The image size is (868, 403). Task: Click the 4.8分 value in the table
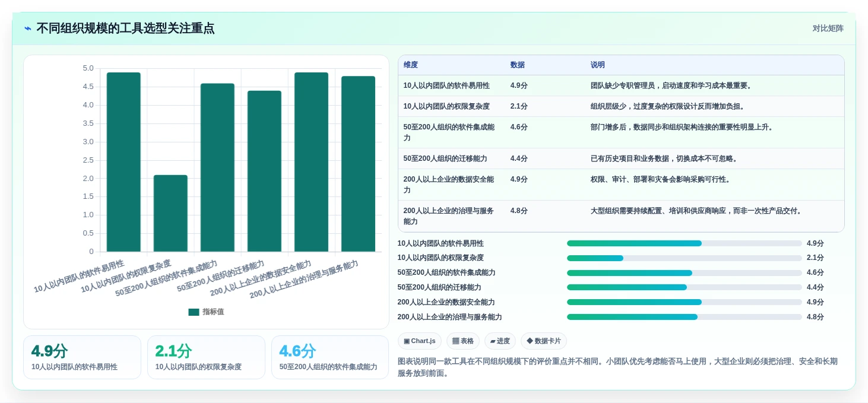tap(519, 211)
